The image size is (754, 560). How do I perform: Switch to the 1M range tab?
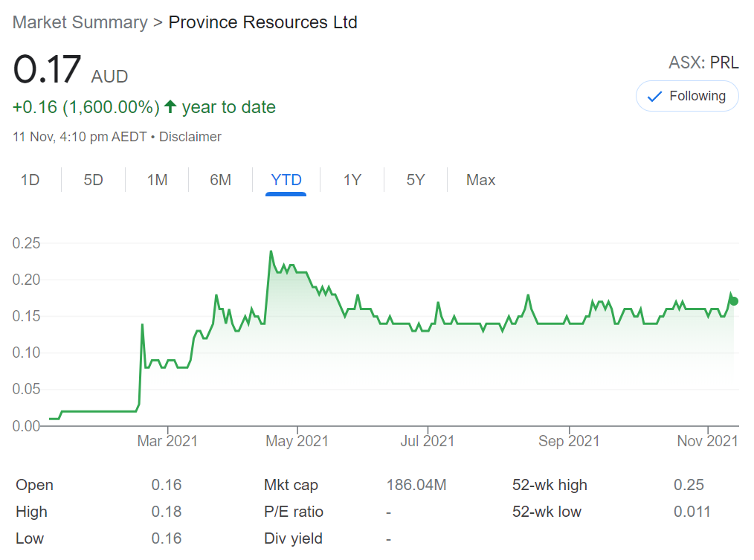(157, 180)
